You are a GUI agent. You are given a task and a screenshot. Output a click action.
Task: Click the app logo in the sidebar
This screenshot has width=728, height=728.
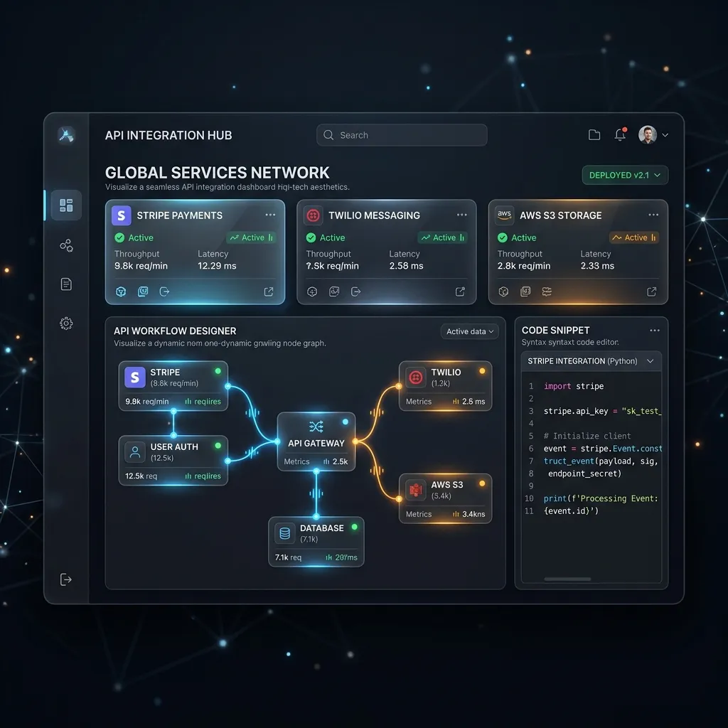[66, 135]
